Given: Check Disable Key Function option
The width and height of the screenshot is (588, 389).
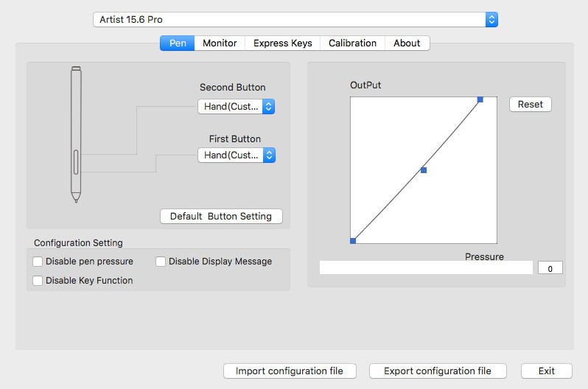Looking at the screenshot, I should click(38, 281).
